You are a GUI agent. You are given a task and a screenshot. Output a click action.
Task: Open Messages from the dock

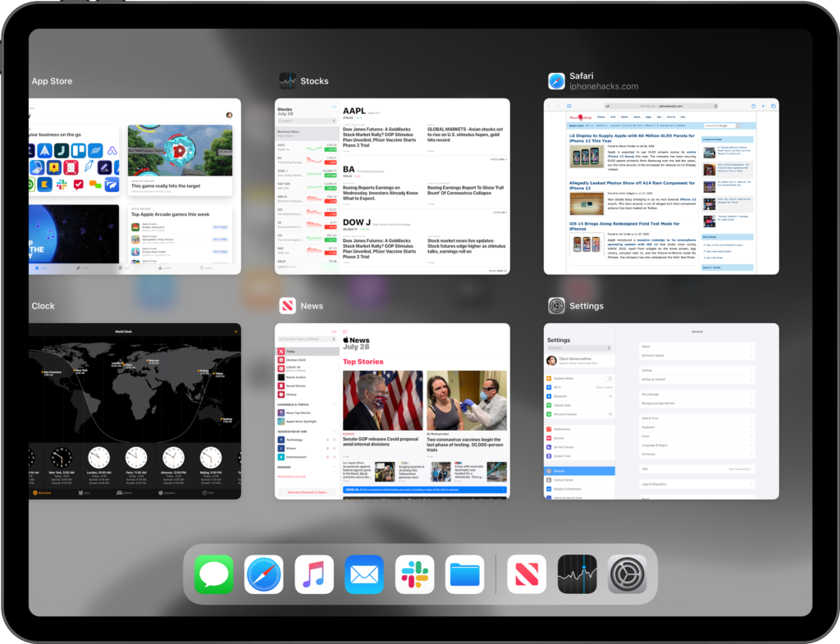coord(214,573)
